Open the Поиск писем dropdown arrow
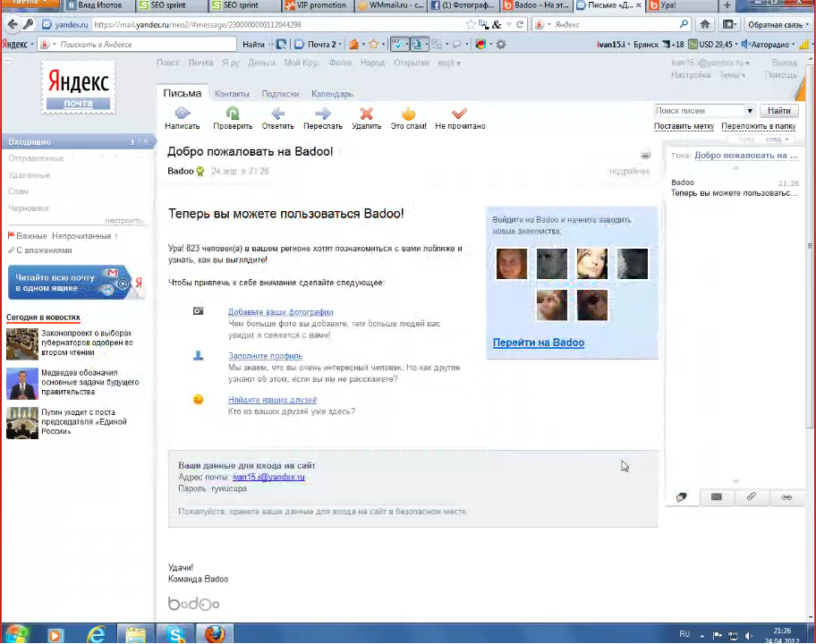 750,111
